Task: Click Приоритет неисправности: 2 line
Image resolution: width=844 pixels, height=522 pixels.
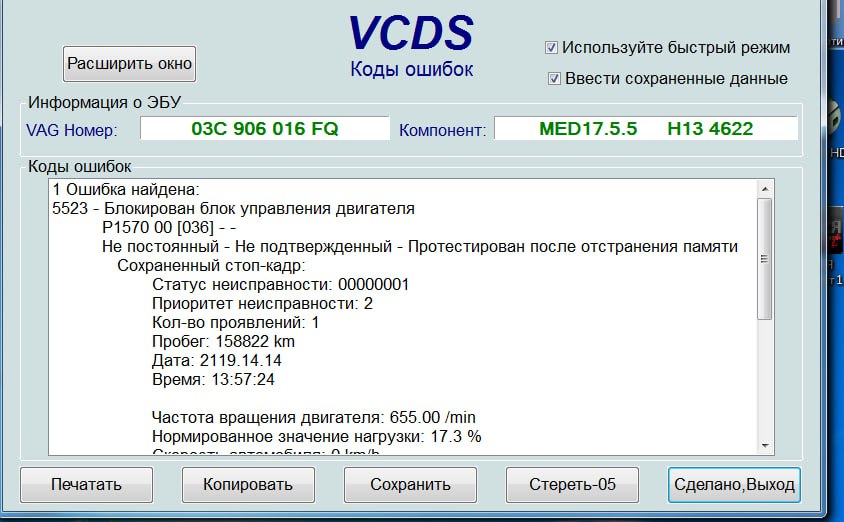Action: coord(262,304)
